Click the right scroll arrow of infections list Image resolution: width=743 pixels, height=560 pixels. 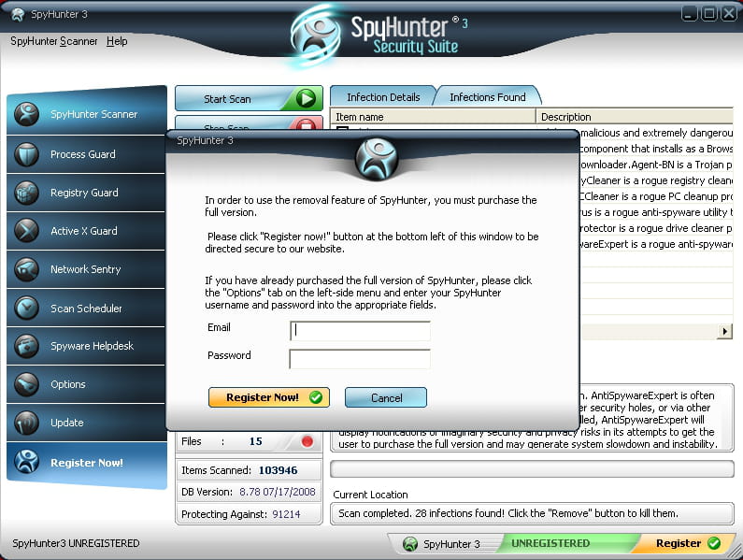[x=724, y=332]
